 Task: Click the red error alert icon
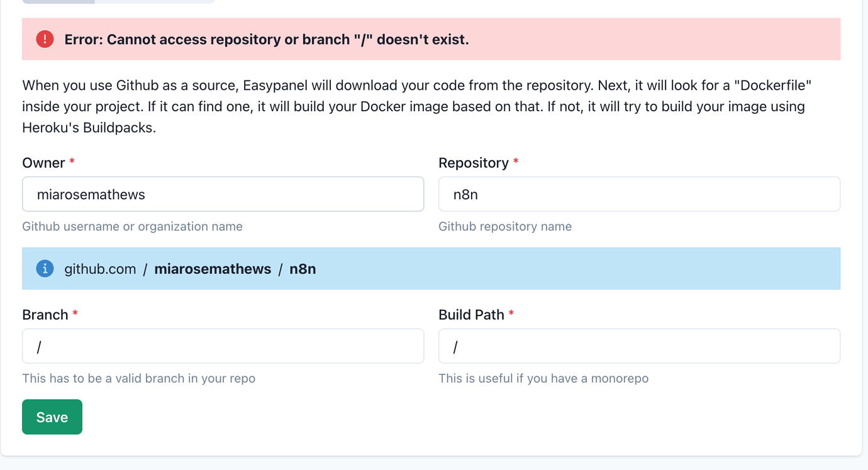(x=44, y=39)
